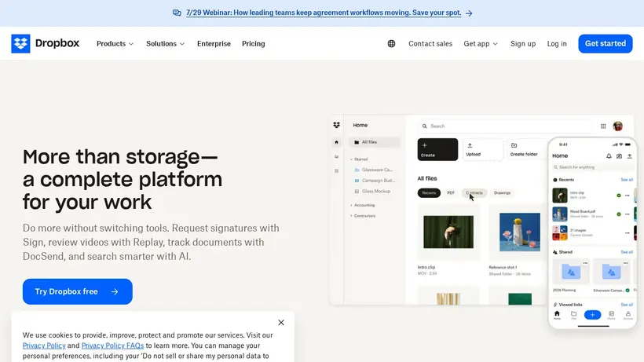Click See all next to Recents
Screen dimensions: 644x362
click(x=627, y=180)
